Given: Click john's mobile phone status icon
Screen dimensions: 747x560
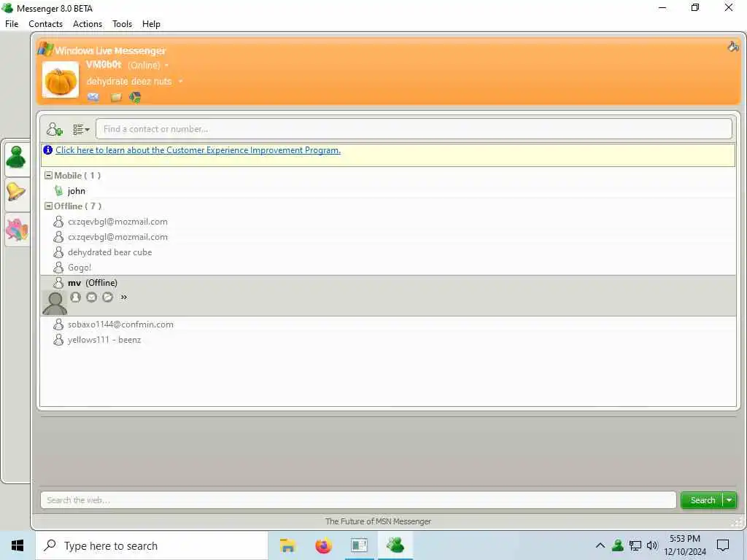Looking at the screenshot, I should click(58, 191).
